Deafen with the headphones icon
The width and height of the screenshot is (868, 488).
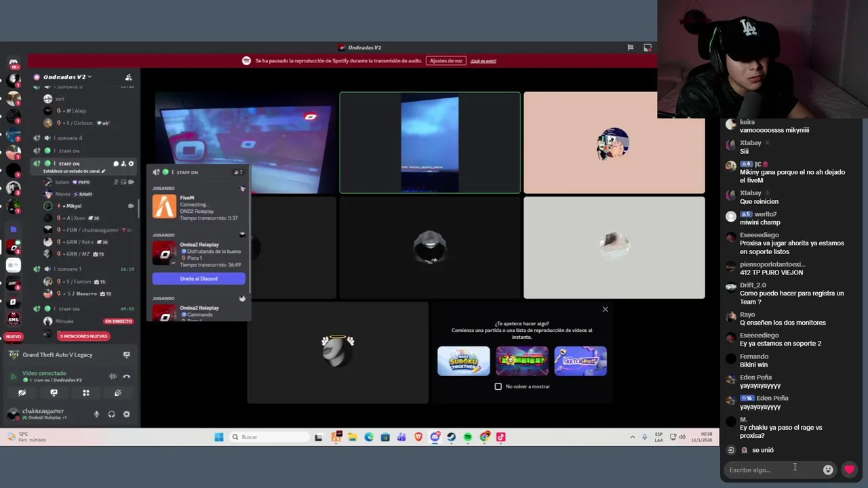(111, 414)
